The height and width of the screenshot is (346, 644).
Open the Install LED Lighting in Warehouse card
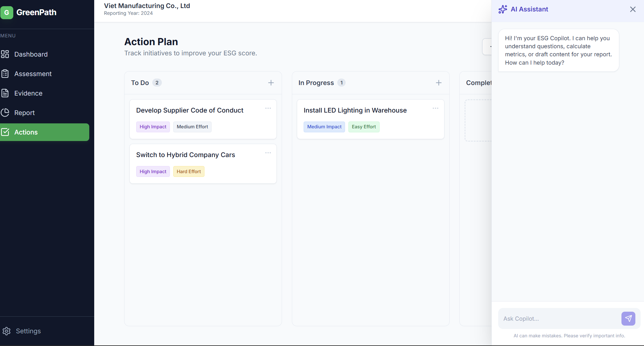(x=355, y=110)
